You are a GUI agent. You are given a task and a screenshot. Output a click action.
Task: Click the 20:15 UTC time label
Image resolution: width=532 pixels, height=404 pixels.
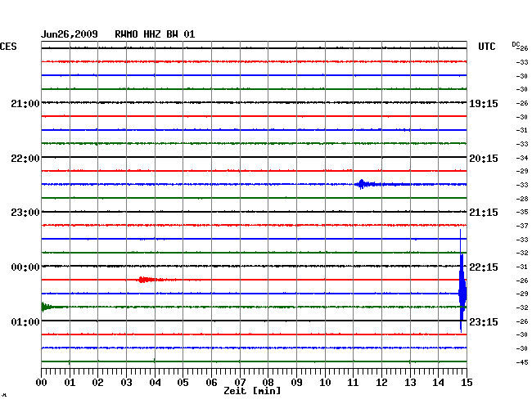[x=484, y=159]
